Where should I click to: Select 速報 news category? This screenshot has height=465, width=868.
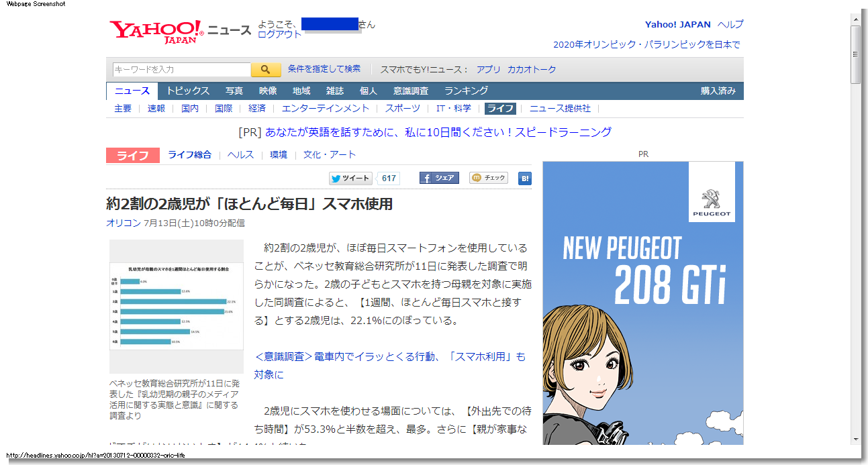[x=156, y=109]
